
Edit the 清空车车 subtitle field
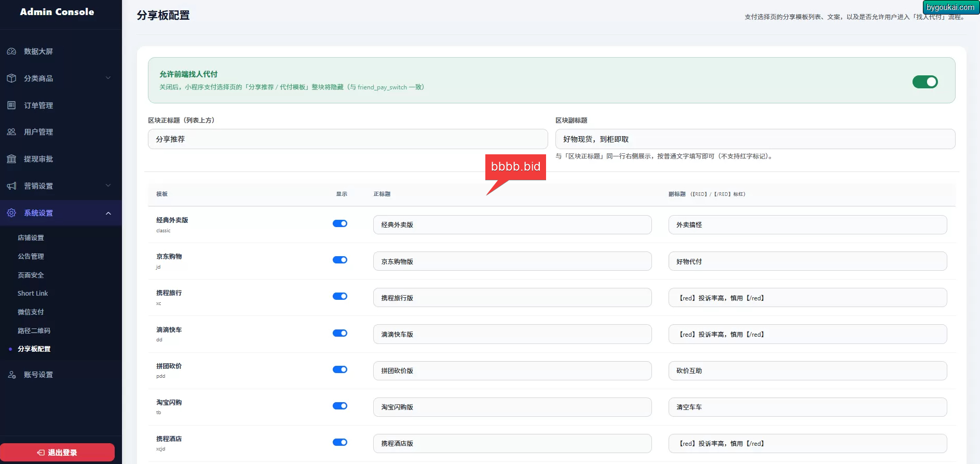[808, 407]
